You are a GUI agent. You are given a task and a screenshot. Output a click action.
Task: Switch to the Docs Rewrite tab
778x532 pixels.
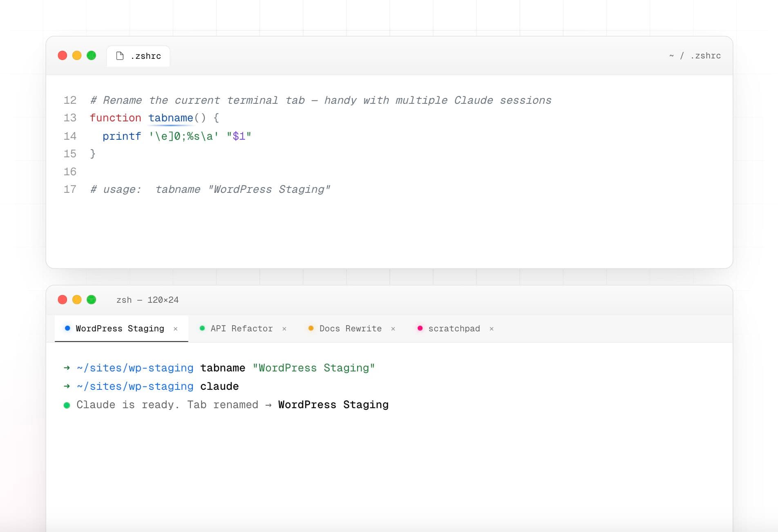click(351, 329)
